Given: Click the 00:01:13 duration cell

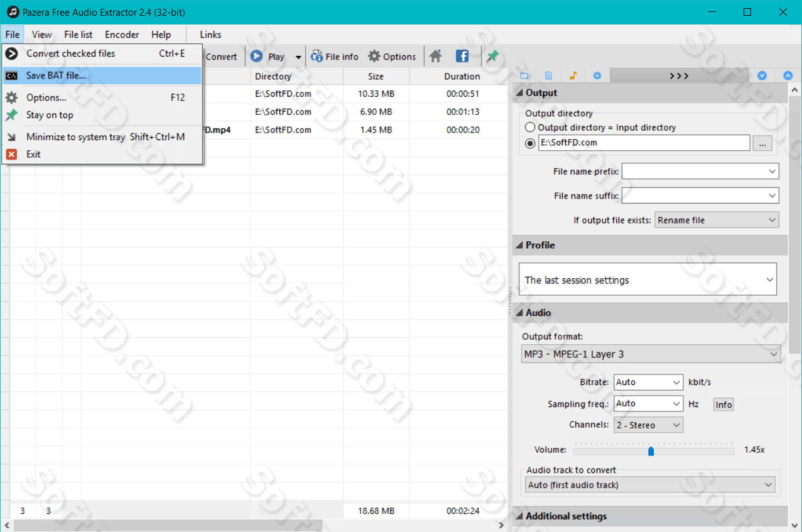Looking at the screenshot, I should click(463, 112).
